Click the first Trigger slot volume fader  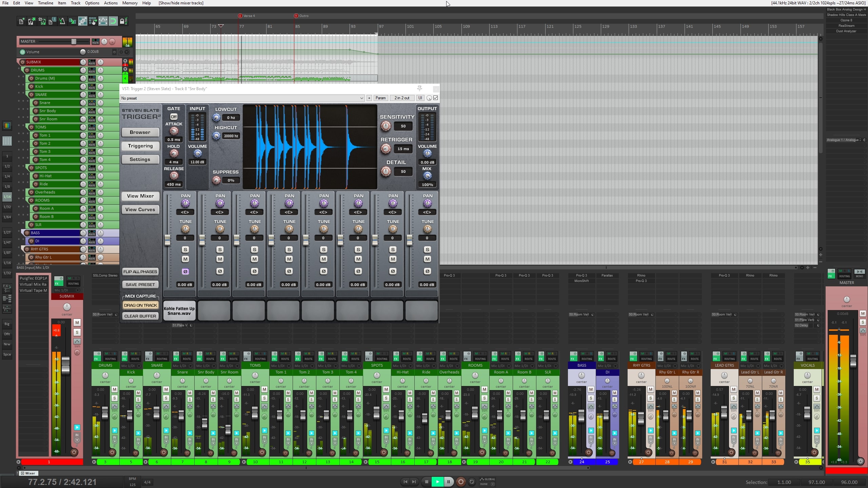click(x=167, y=240)
